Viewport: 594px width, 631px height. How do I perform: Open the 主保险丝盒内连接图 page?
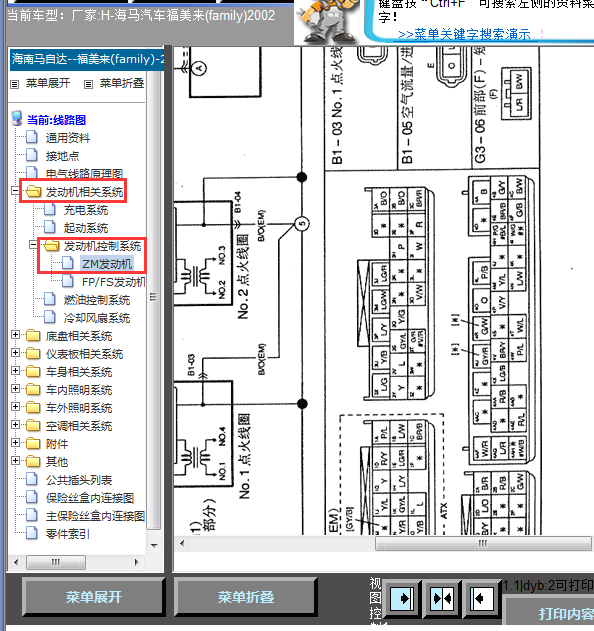(x=95, y=516)
